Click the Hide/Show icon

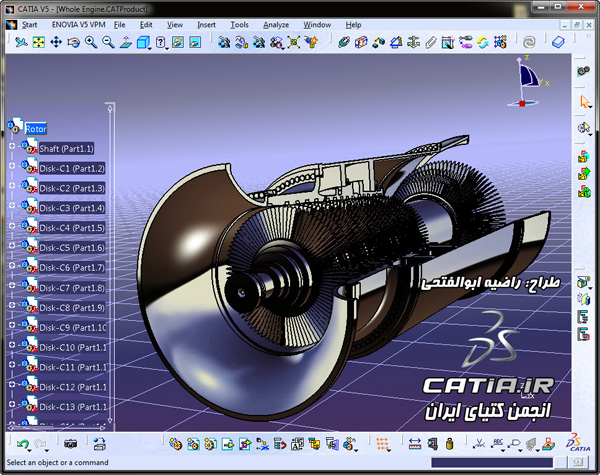coord(178,42)
